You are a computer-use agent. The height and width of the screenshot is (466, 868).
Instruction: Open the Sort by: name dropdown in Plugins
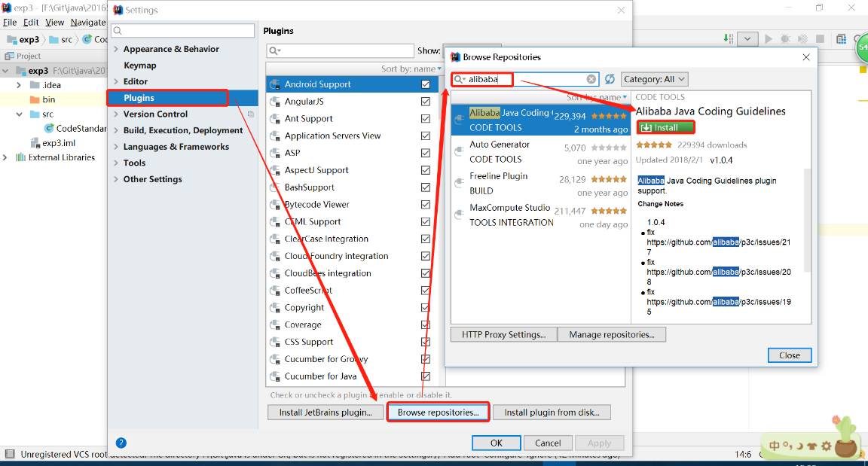coord(411,69)
